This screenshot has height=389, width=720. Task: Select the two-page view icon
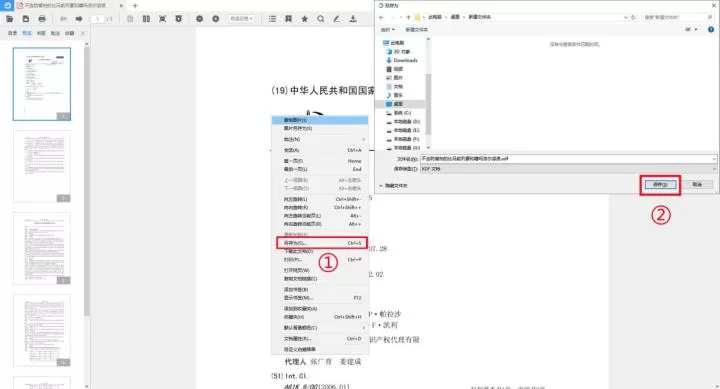[x=146, y=19]
